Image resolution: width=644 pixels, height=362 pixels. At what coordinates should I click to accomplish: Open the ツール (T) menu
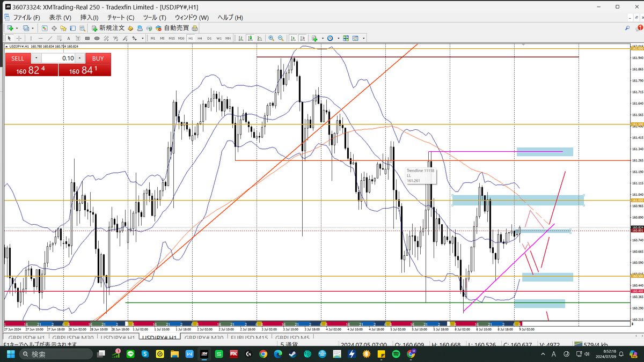[155, 17]
